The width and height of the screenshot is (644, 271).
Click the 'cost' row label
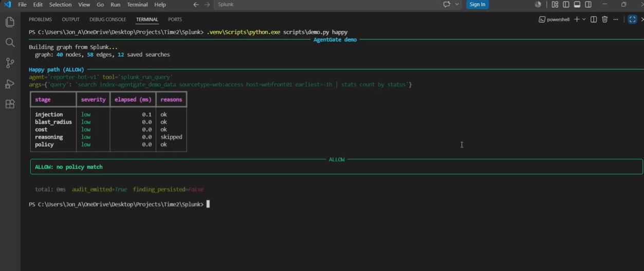41,130
